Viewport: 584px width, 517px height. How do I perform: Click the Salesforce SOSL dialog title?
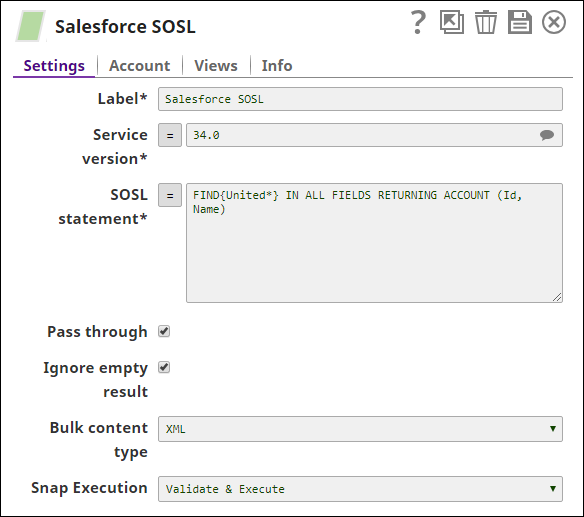click(x=125, y=27)
